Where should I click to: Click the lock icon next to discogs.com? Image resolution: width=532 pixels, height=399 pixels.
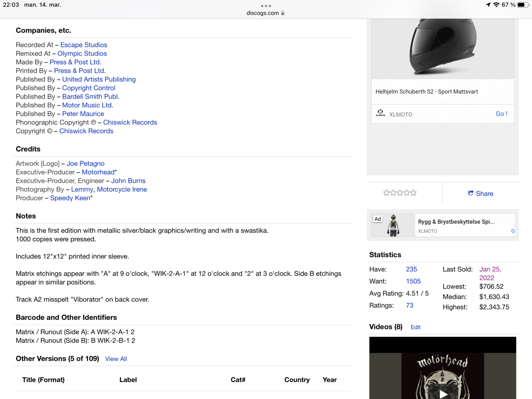click(283, 13)
